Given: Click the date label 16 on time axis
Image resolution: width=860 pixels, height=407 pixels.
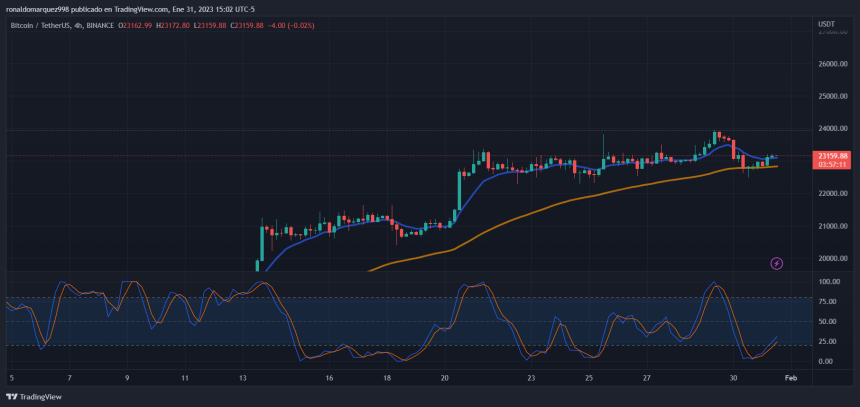Looking at the screenshot, I should tap(329, 378).
